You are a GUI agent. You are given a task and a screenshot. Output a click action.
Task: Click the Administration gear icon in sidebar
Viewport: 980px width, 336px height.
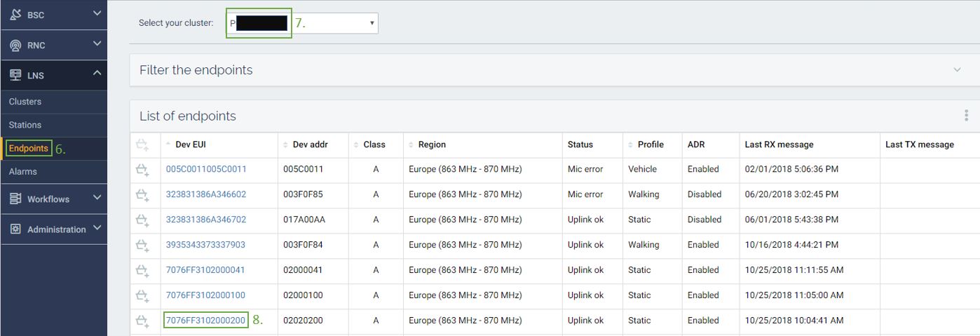[15, 229]
